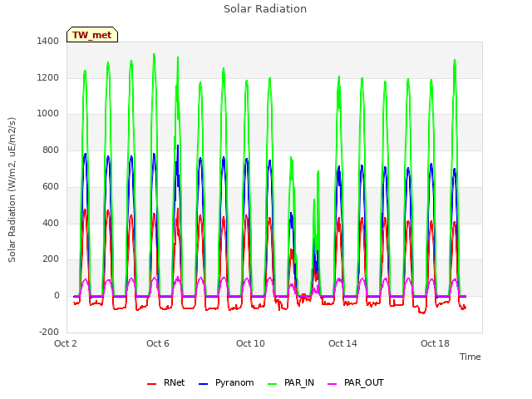Viewport: 532px width, 399px height.
Task: Click the Oct 10 x-axis tick label
Action: (250, 343)
